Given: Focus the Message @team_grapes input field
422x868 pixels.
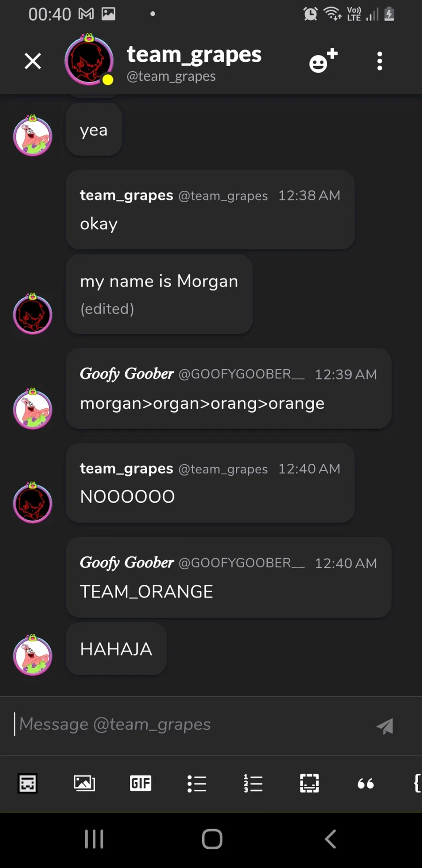Looking at the screenshot, I should pyautogui.click(x=192, y=725).
